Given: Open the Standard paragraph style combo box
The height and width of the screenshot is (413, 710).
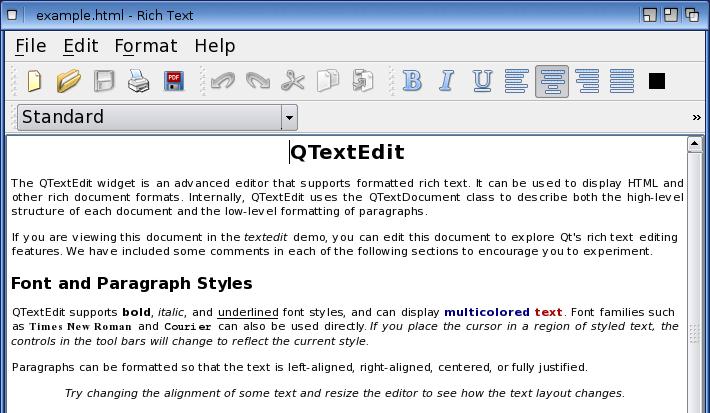Looking at the screenshot, I should 157,117.
